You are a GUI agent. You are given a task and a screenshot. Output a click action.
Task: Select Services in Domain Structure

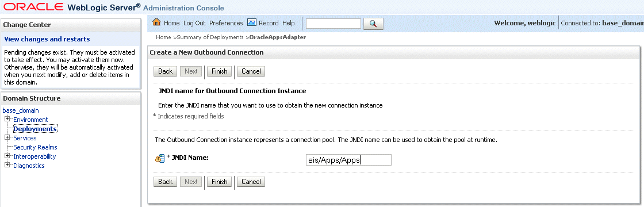[25, 138]
